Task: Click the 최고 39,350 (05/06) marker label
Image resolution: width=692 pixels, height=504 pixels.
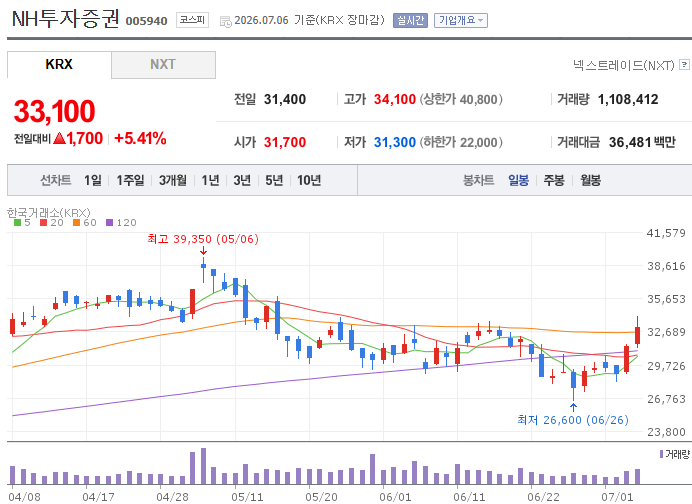Action: click(203, 239)
